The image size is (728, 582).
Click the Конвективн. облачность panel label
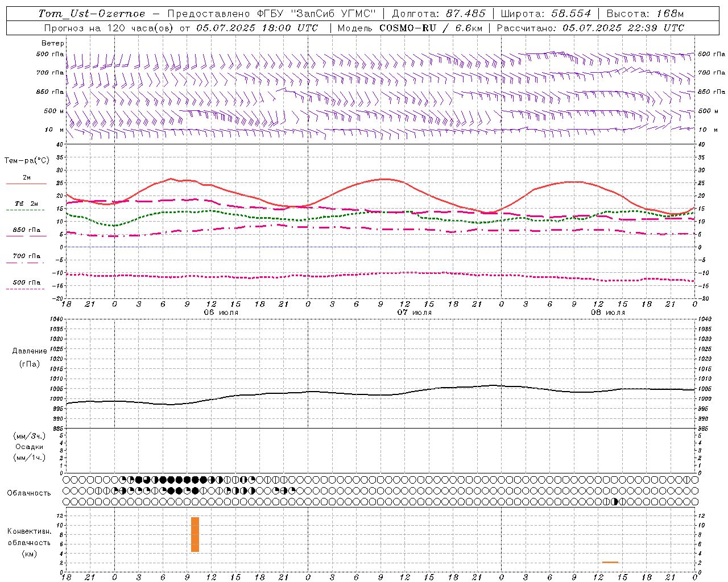[29, 537]
